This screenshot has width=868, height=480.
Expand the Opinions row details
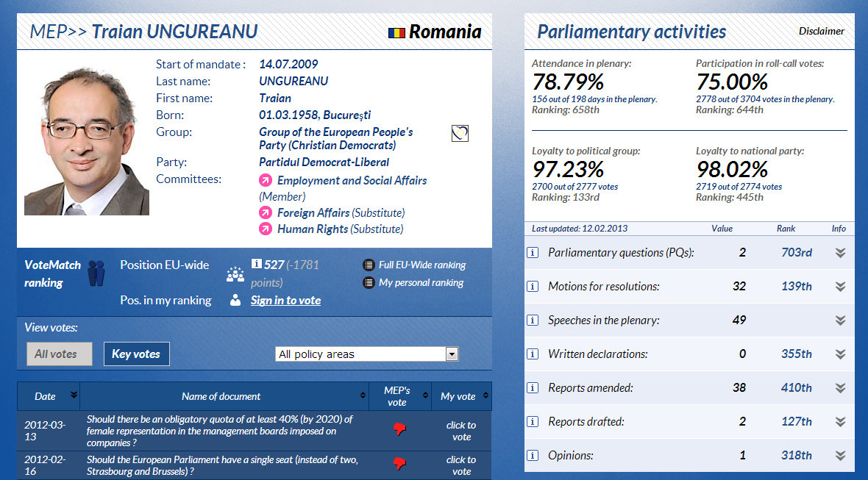[840, 456]
